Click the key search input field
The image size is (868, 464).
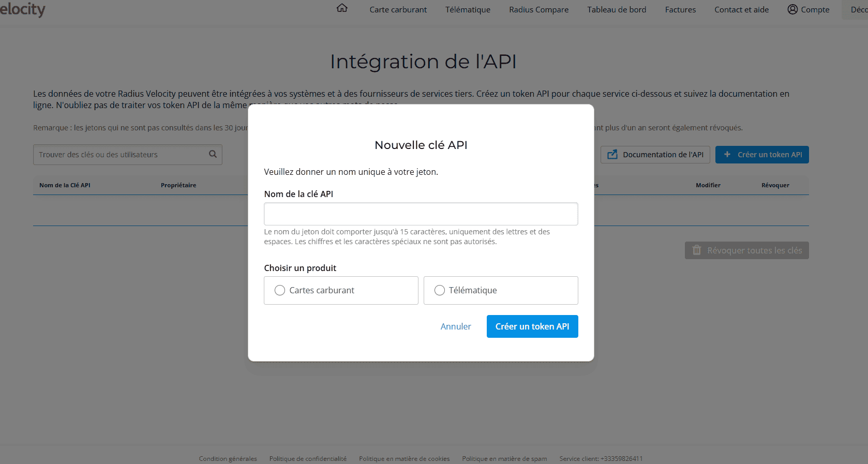pyautogui.click(x=122, y=155)
